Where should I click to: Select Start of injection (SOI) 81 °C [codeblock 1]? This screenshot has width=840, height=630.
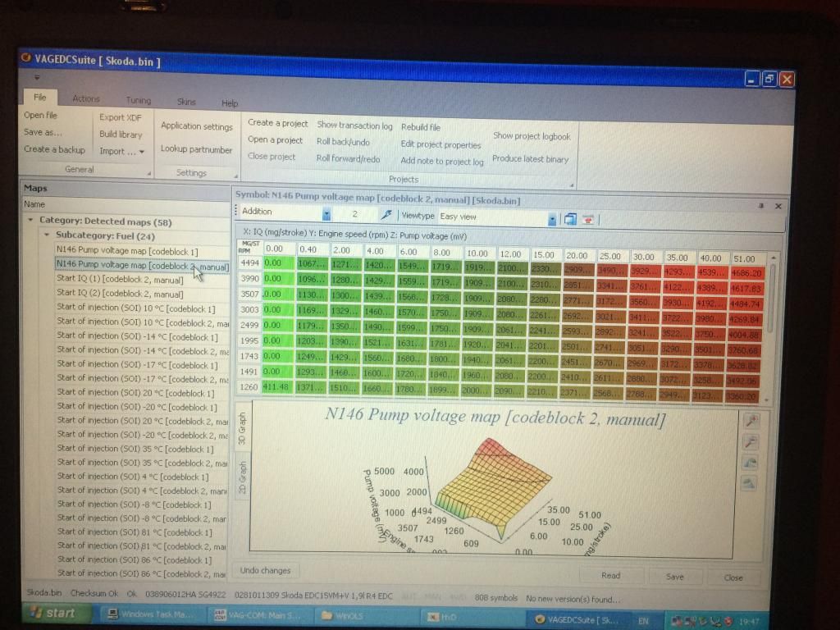[135, 532]
